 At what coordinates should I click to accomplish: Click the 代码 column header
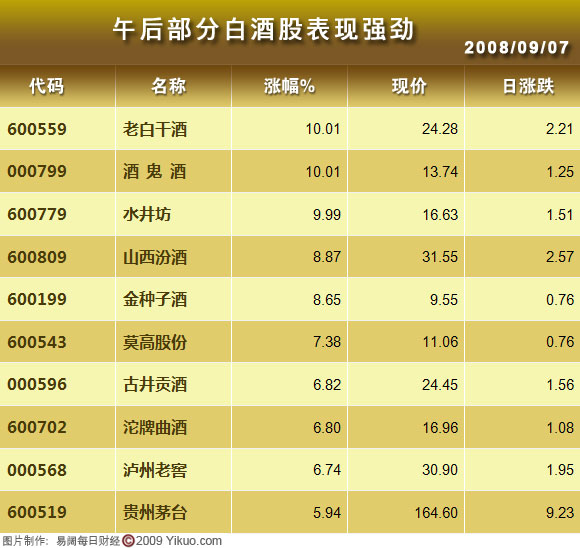pos(47,86)
